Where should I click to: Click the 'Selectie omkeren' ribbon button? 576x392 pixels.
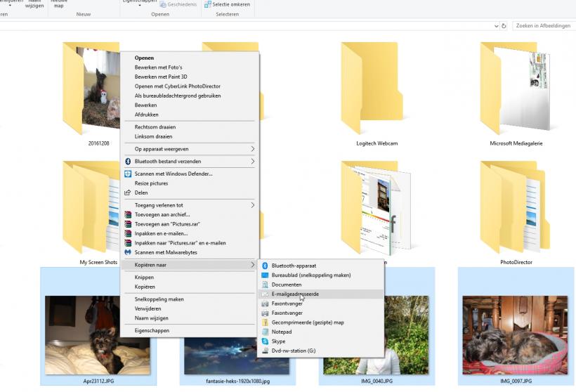pos(227,4)
